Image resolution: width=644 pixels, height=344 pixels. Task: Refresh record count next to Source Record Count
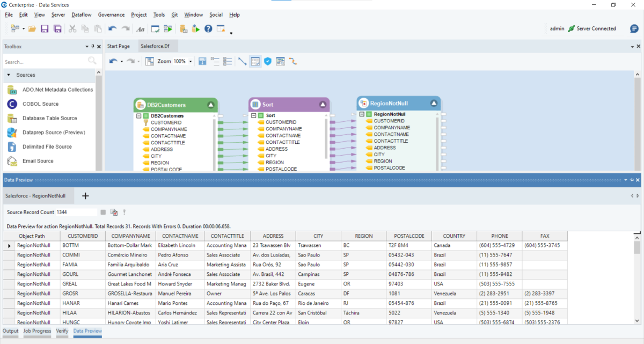(x=113, y=211)
